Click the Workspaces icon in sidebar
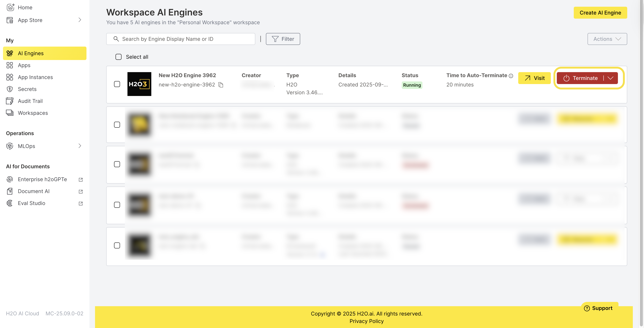The image size is (644, 328). 10,113
